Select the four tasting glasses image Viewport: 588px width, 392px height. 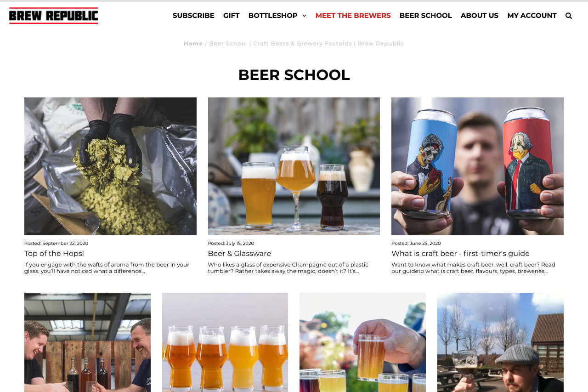(225, 342)
